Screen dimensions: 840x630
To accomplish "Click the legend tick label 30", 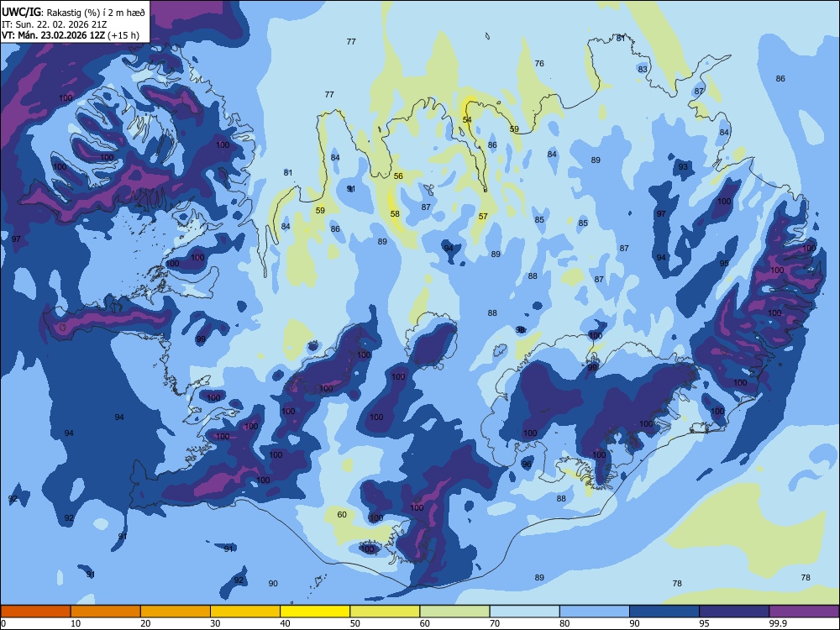I will coord(215,623).
